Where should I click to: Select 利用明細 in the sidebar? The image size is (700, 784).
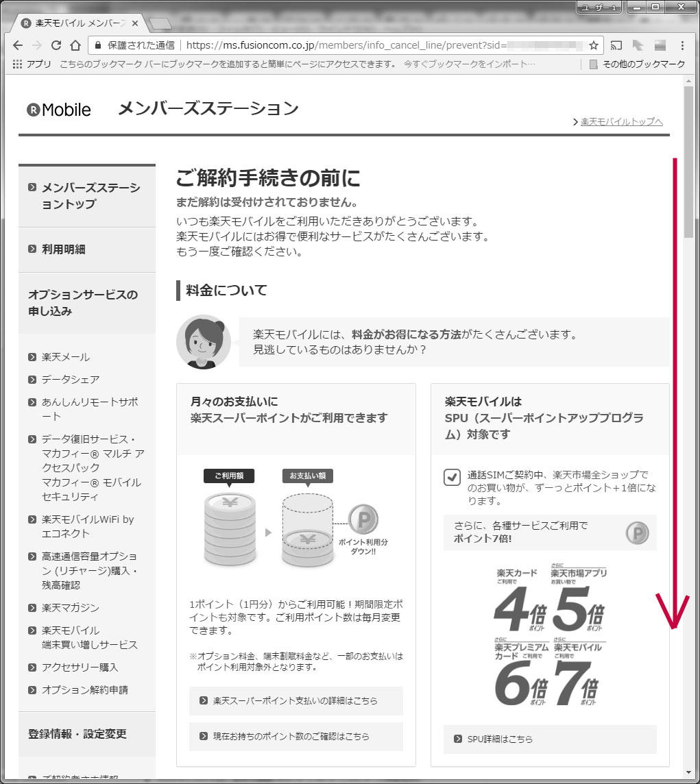[64, 249]
